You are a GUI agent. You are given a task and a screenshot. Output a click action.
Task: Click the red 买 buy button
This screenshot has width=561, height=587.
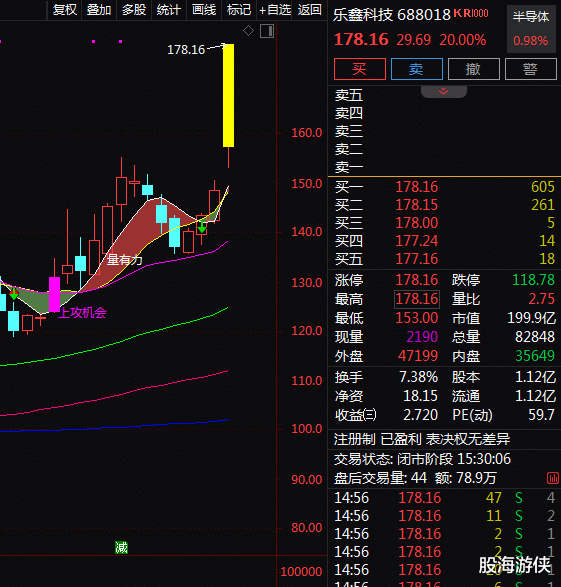(x=360, y=69)
